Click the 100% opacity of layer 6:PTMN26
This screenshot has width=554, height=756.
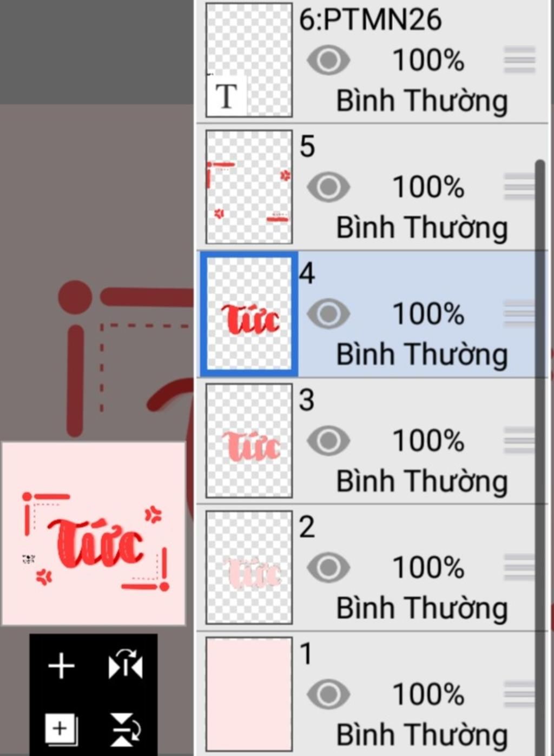[x=428, y=59]
